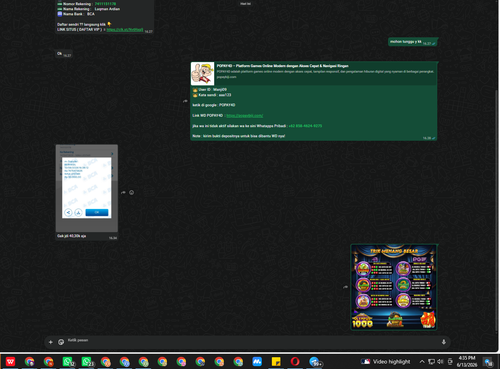Select the 'ketik di google : POPAYHD' line
Viewport: 500px width, 369px height.
coord(214,105)
